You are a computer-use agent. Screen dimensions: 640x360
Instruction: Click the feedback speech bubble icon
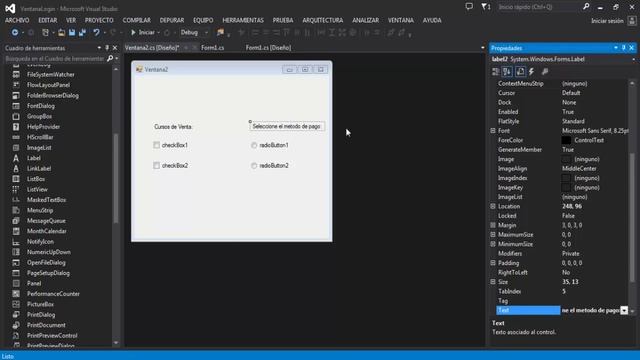[469, 7]
